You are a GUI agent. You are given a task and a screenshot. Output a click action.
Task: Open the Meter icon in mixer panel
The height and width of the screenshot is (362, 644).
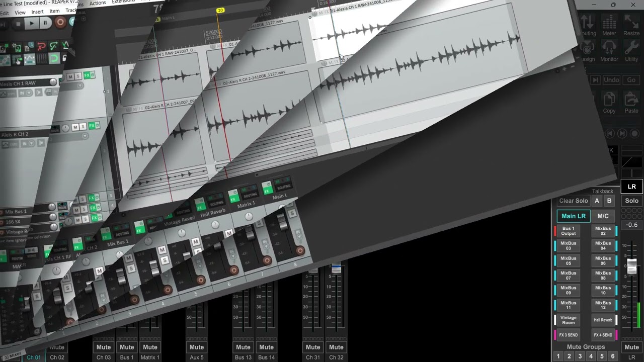(609, 25)
